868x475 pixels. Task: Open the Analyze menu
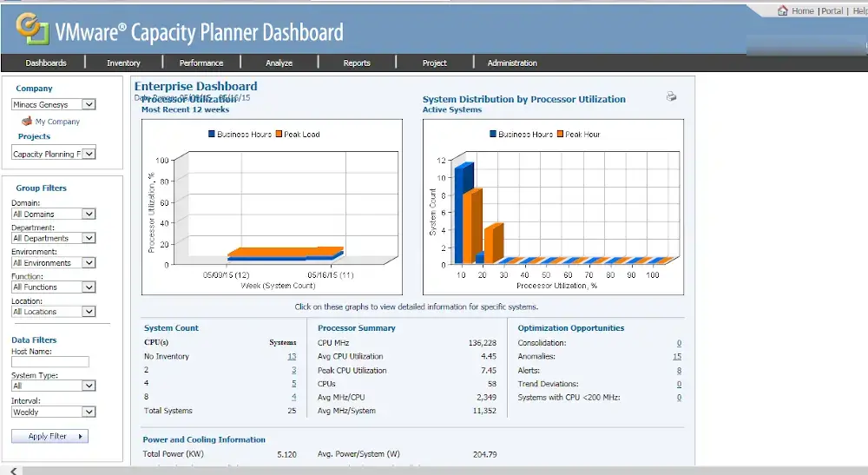click(279, 63)
